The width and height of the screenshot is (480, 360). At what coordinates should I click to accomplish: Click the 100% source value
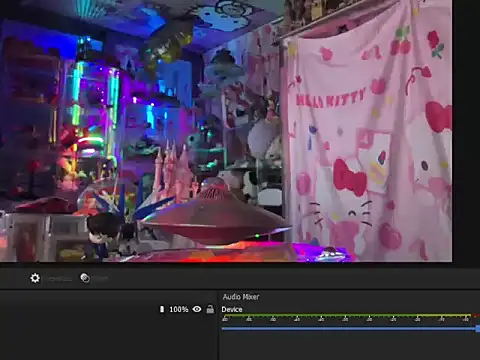179,309
